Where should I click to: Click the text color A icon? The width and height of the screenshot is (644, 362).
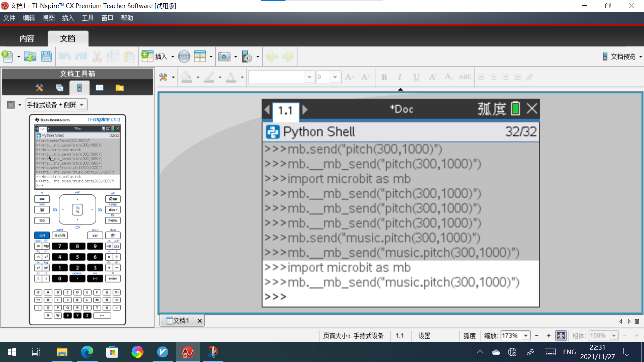pyautogui.click(x=231, y=77)
